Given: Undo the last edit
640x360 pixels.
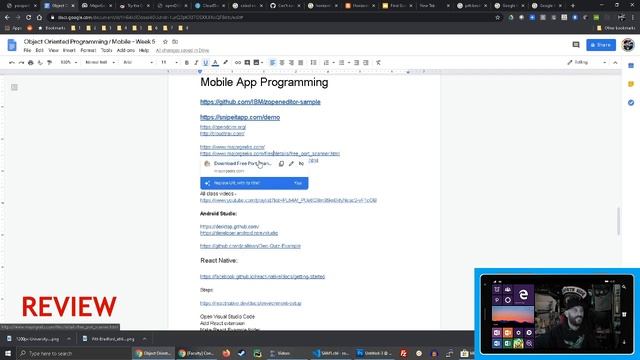Looking at the screenshot, I should point(12,62).
